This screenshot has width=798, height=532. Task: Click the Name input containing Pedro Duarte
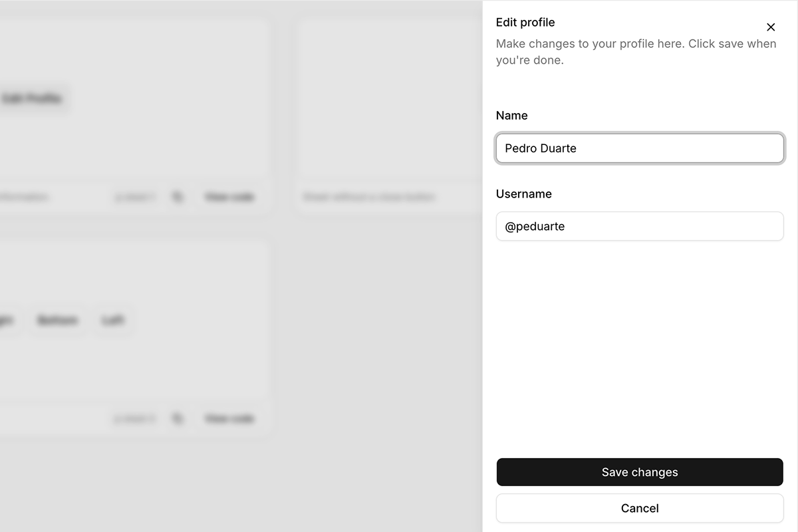pos(640,148)
